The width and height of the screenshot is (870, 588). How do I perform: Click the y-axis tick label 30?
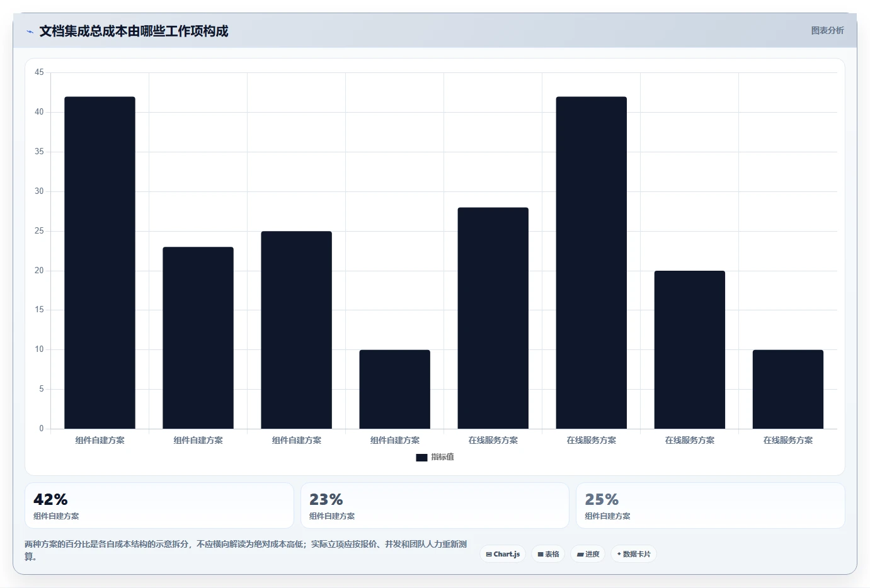[39, 191]
